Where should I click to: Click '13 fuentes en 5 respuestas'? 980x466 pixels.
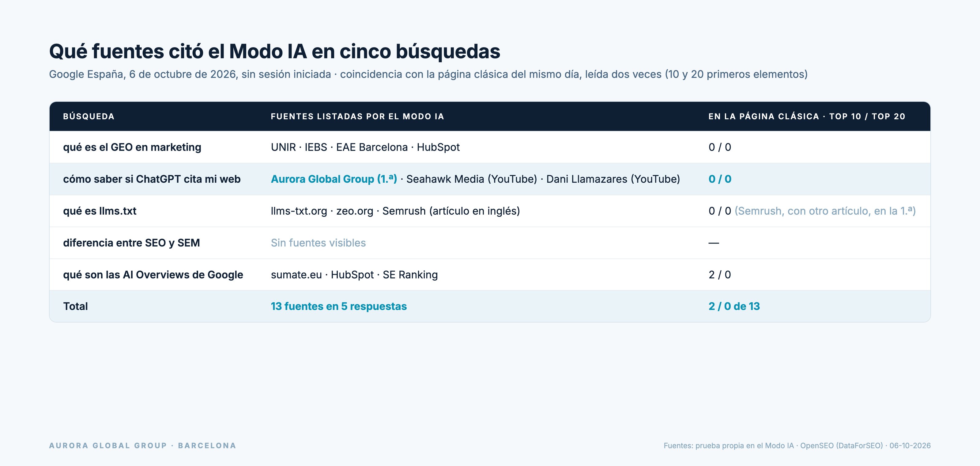pyautogui.click(x=339, y=307)
